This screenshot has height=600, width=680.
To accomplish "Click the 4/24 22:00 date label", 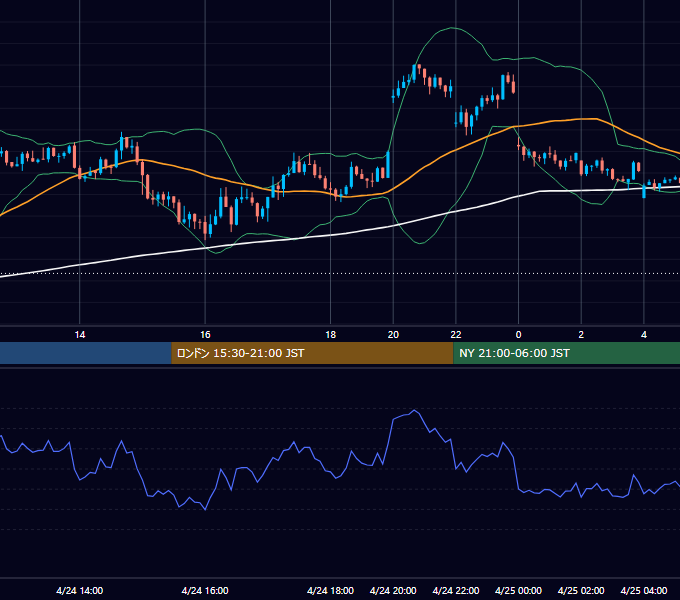I will [456, 590].
